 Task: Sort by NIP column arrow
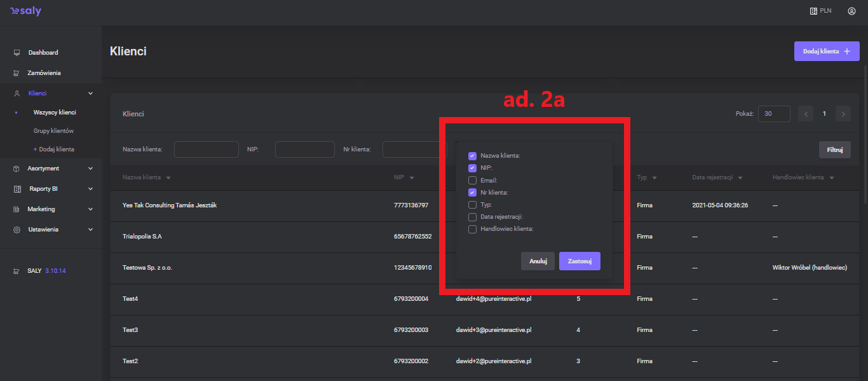[412, 178]
